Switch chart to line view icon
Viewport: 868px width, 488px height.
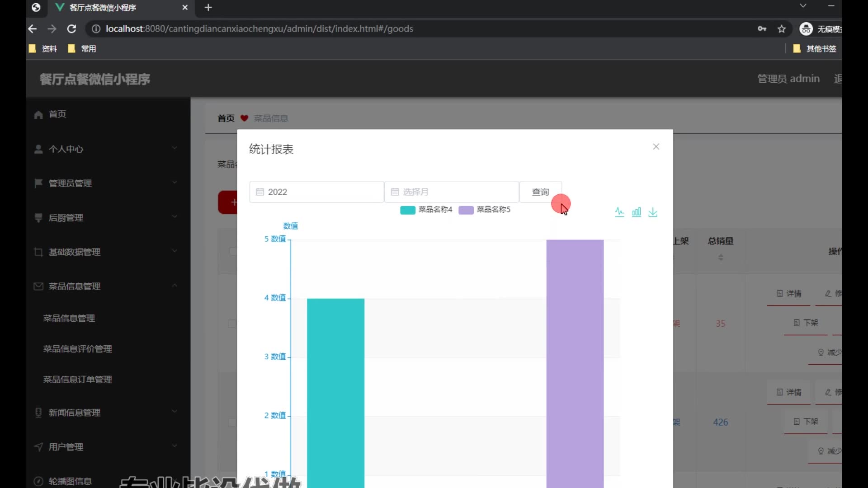click(x=619, y=212)
